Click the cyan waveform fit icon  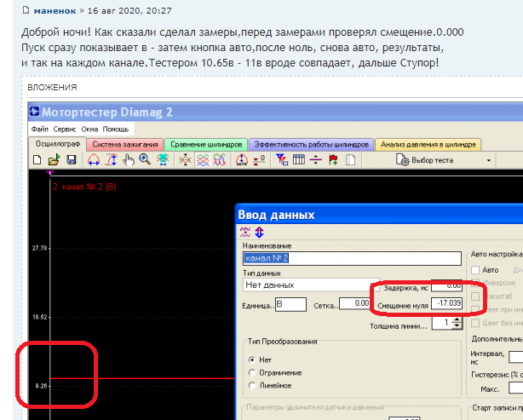pyautogui.click(x=163, y=160)
